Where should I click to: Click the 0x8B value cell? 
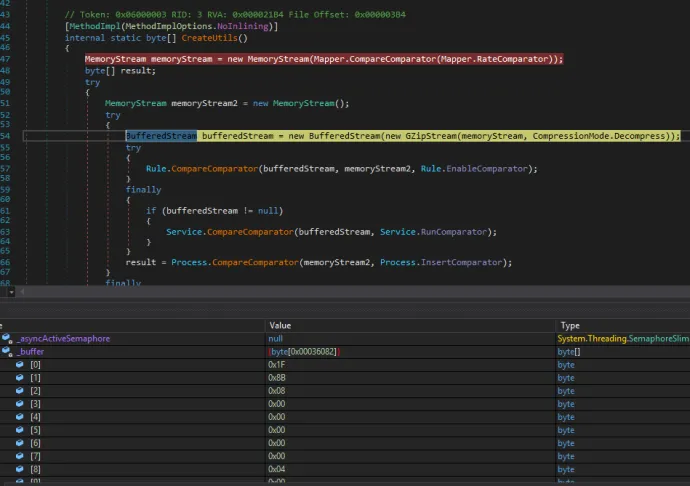(277, 378)
